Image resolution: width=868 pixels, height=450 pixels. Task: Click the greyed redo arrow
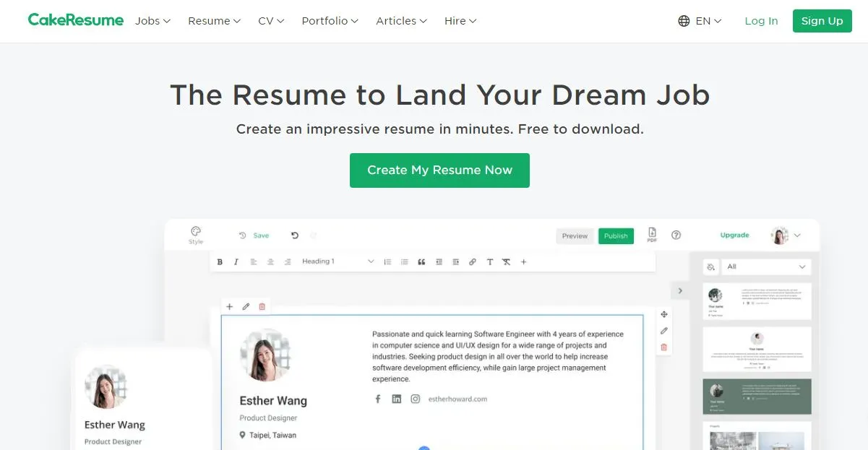[313, 235]
